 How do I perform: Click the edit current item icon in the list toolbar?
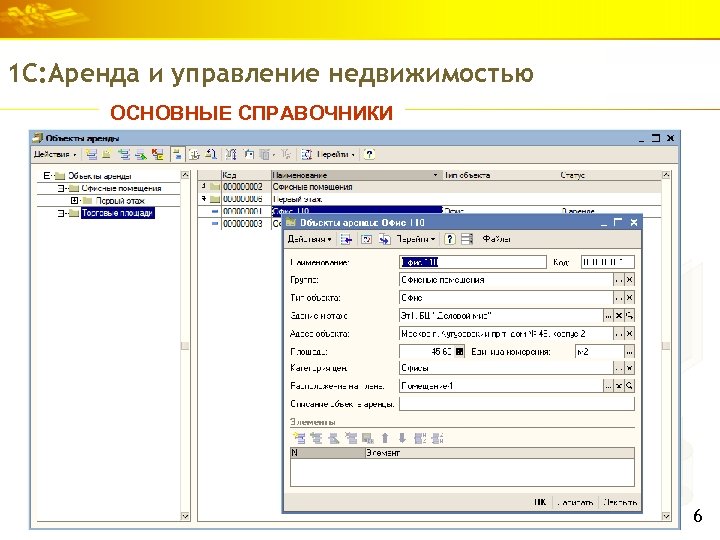pyautogui.click(x=141, y=154)
